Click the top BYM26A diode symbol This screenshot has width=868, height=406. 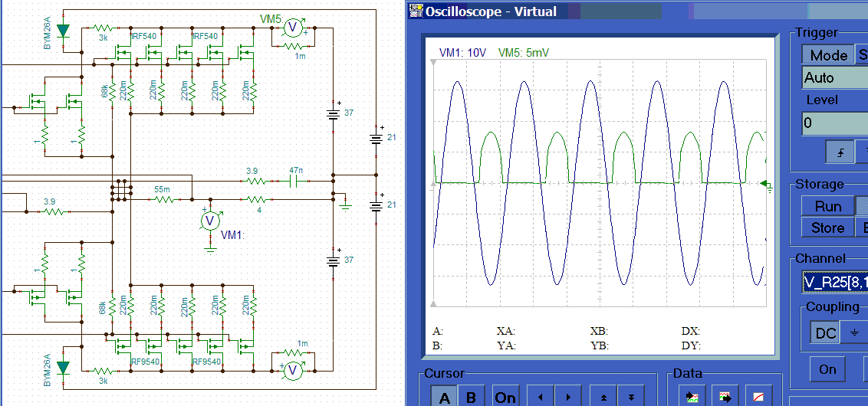point(64,30)
